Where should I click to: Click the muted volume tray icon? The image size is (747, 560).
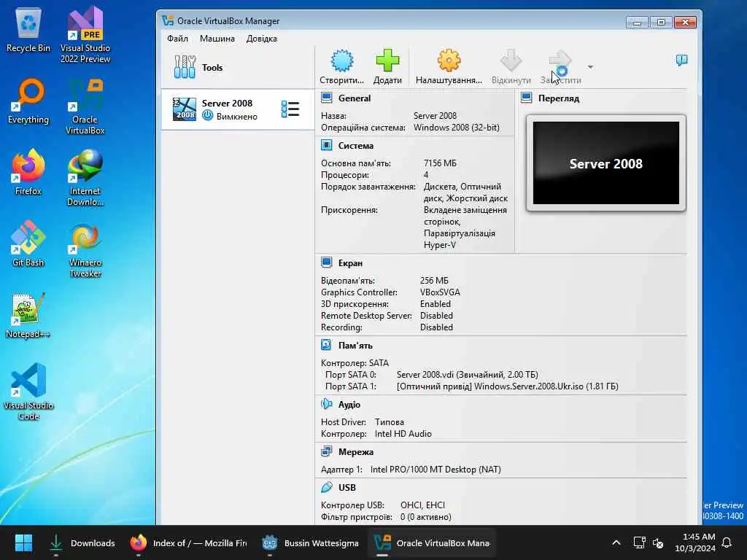[659, 542]
